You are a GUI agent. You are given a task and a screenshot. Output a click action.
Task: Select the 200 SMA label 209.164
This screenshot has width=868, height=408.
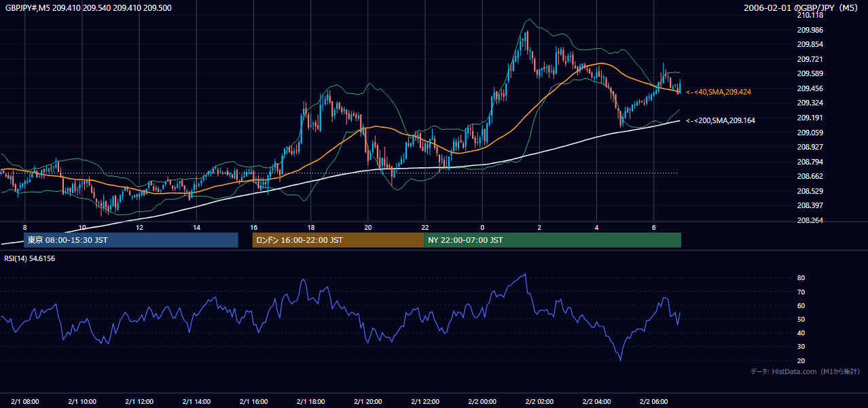(x=720, y=120)
